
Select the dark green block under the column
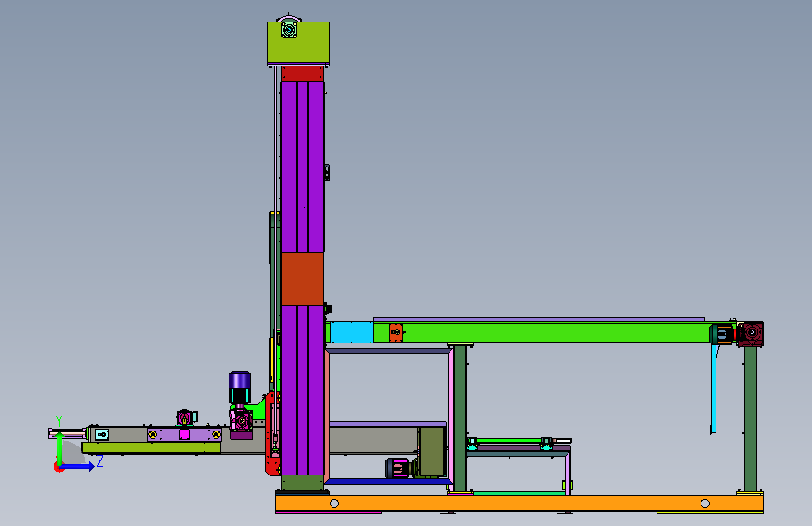(303, 483)
